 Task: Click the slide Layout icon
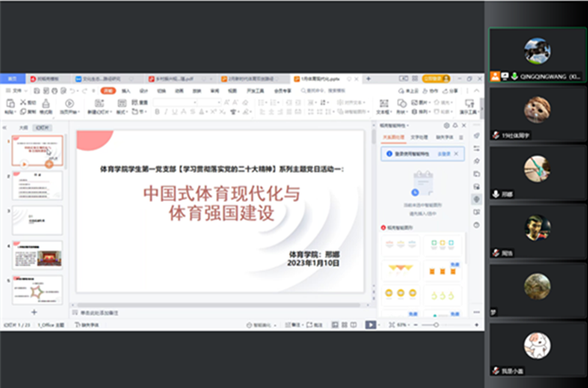(122, 103)
